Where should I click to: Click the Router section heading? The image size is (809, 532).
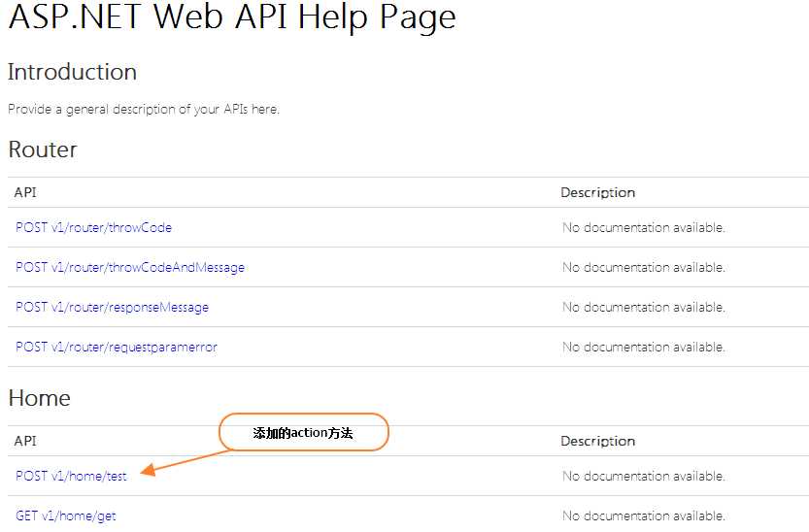point(43,150)
